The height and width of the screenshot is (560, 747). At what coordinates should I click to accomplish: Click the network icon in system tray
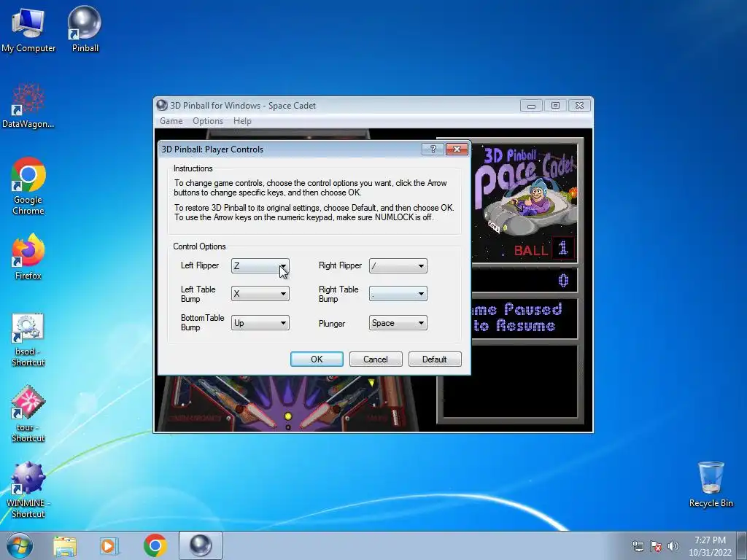(638, 546)
